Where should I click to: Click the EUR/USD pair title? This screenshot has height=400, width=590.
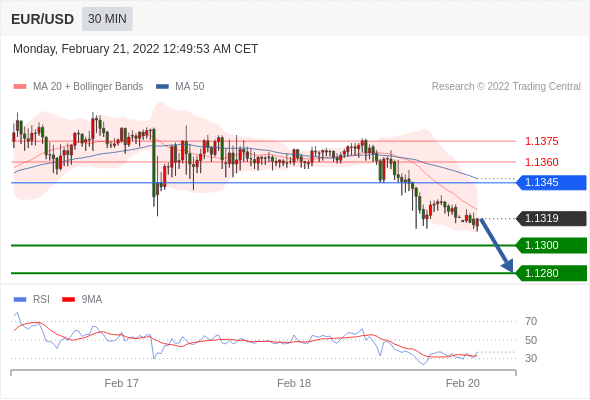(x=43, y=19)
